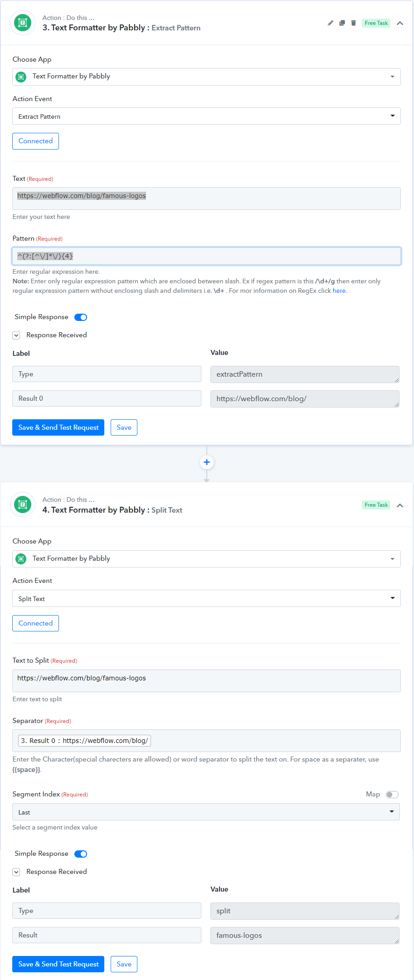414x980 pixels.
Task: Collapse step 4 with the chevron arrow
Action: [400, 505]
